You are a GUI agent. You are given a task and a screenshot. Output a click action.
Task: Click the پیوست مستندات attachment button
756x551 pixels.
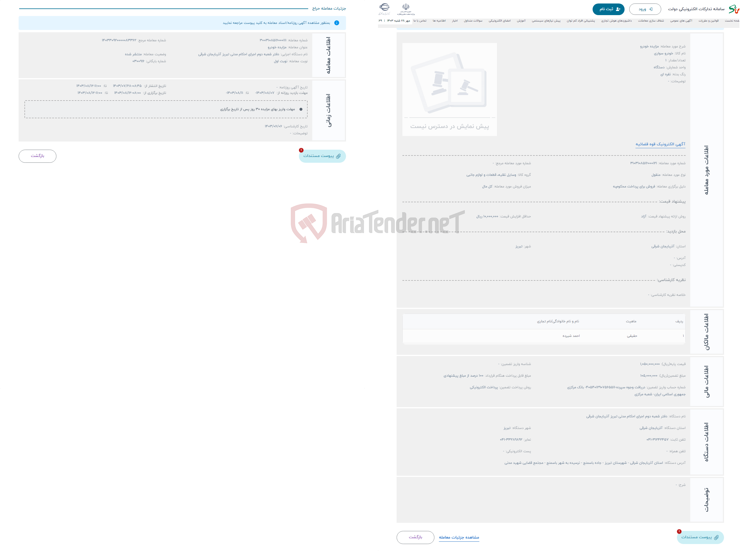coord(322,156)
